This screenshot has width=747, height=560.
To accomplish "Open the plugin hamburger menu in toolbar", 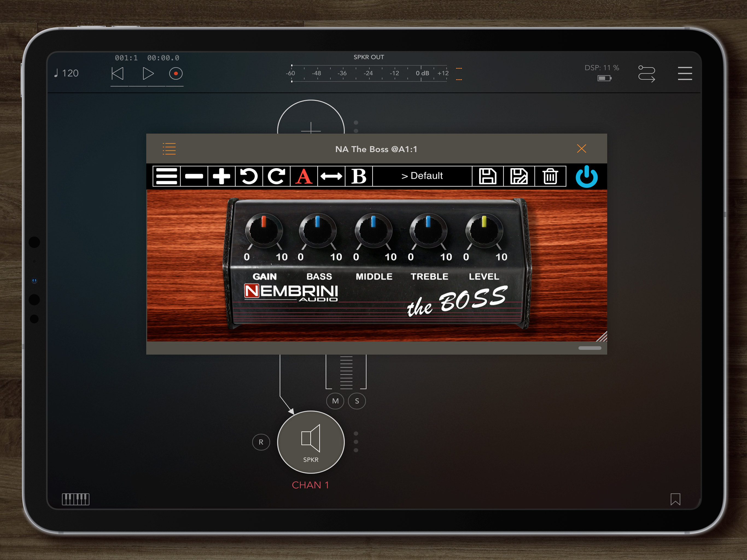I will pyautogui.click(x=167, y=176).
